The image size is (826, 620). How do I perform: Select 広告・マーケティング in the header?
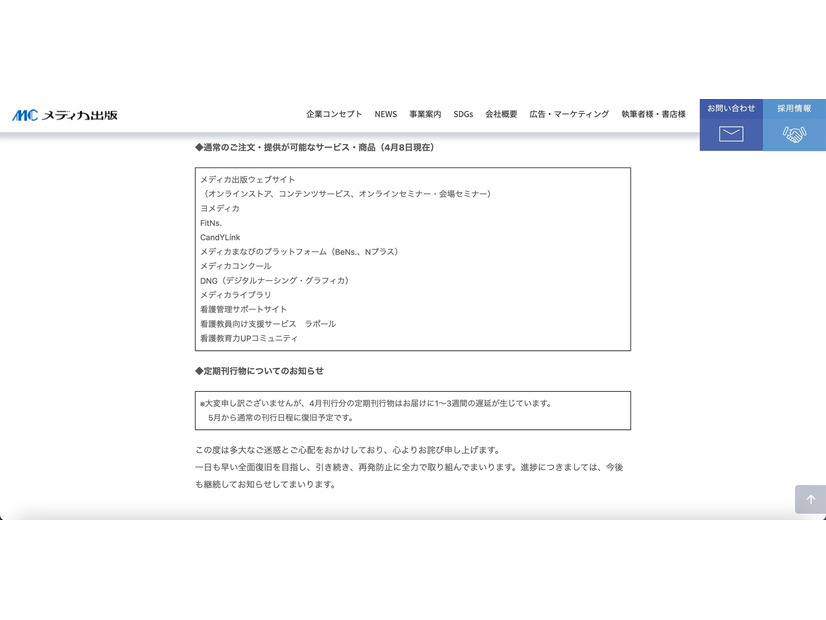[568, 114]
